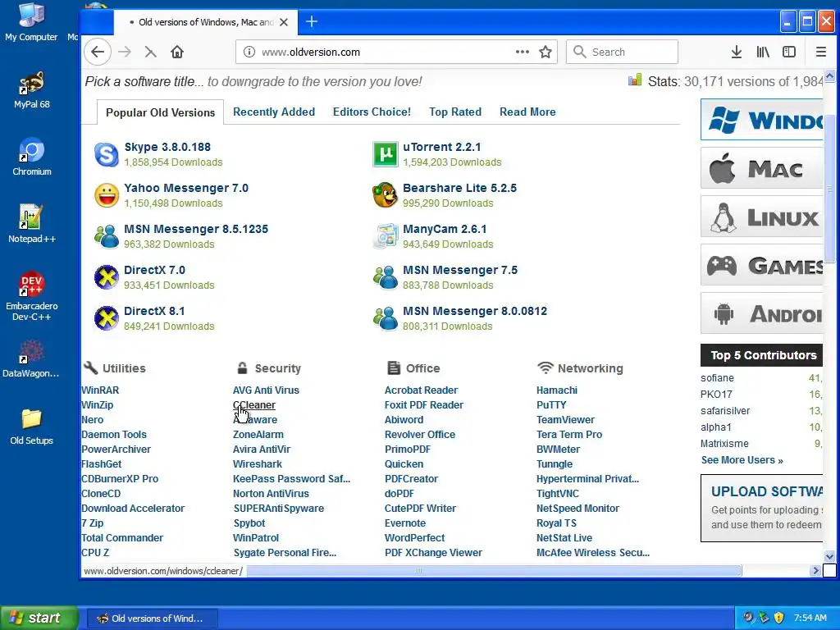Open page actions three-dots menu
840x630 pixels.
(x=523, y=52)
